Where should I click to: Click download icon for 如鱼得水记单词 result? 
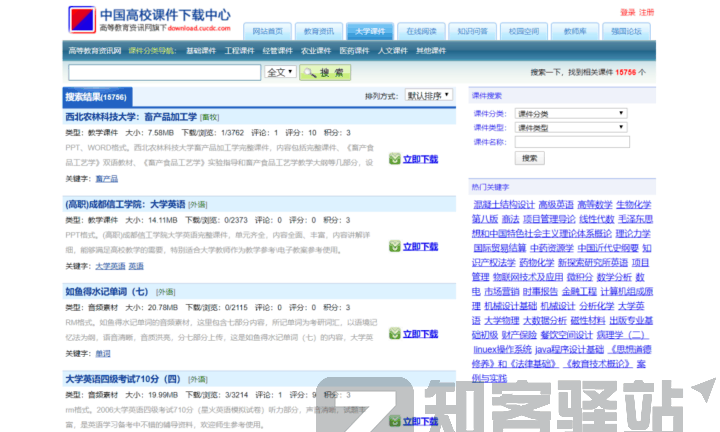[x=394, y=334]
